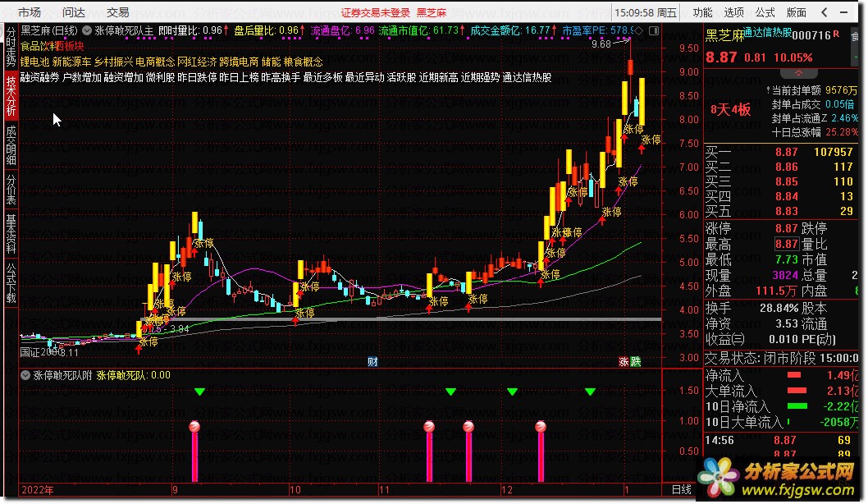
Task: Collapse the order panel using up chevron
Action: click(x=798, y=73)
